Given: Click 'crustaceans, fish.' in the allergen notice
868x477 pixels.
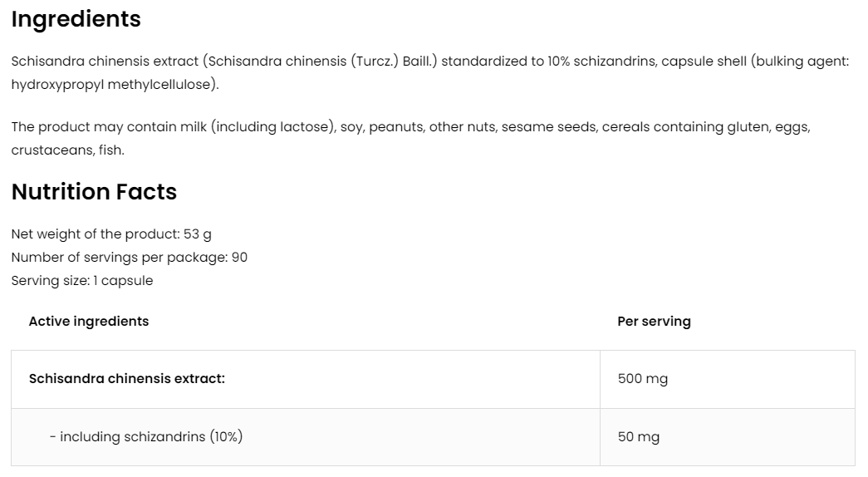Looking at the screenshot, I should pos(67,150).
